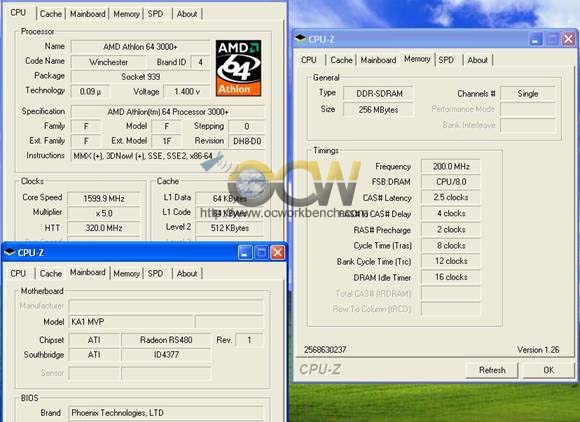
Task: Click the Cycle Time (Tras) value '8 clocks'
Action: pyautogui.click(x=451, y=246)
